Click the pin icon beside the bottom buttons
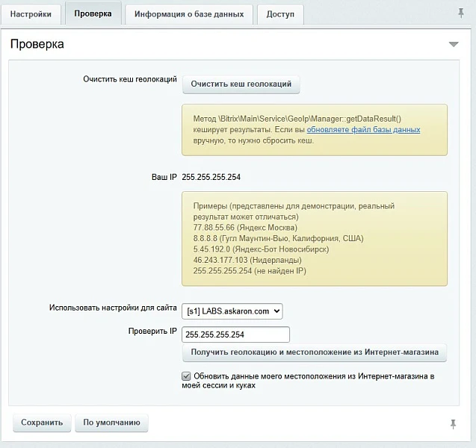The height and width of the screenshot is (448, 476). 454,424
